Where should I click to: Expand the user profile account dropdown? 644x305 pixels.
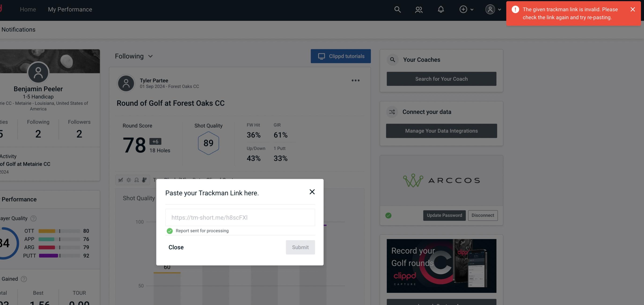point(493,9)
